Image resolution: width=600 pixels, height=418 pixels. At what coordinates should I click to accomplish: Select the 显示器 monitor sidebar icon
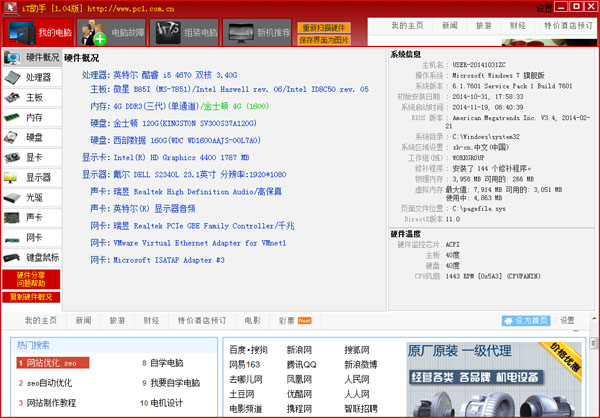(30, 177)
